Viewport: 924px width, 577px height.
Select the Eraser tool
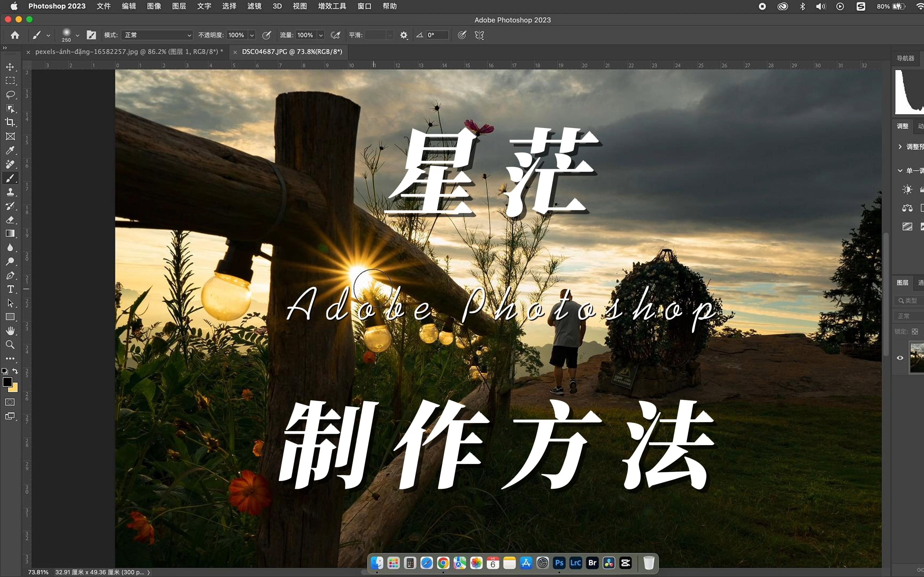pyautogui.click(x=10, y=220)
